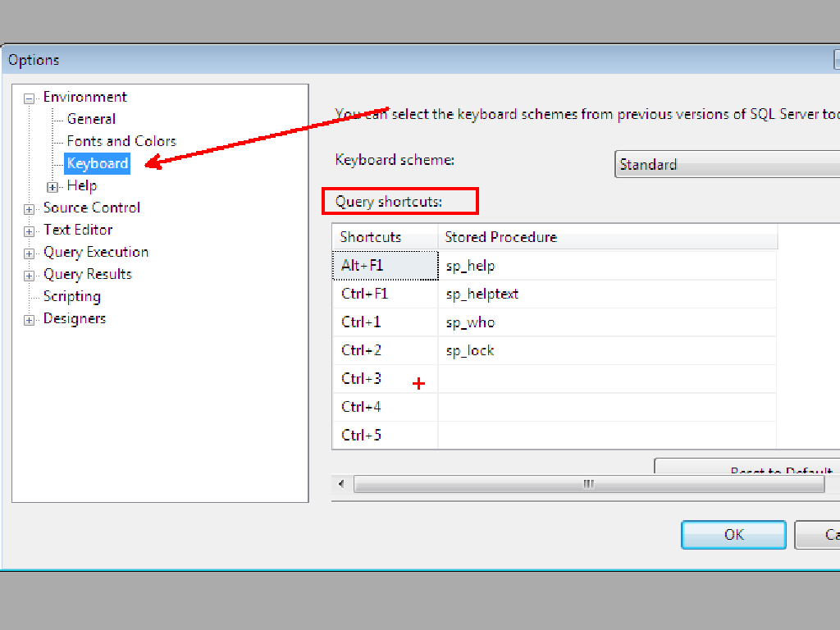Expand the Query Execution node
Viewport: 840px width, 630px height.
click(x=28, y=252)
